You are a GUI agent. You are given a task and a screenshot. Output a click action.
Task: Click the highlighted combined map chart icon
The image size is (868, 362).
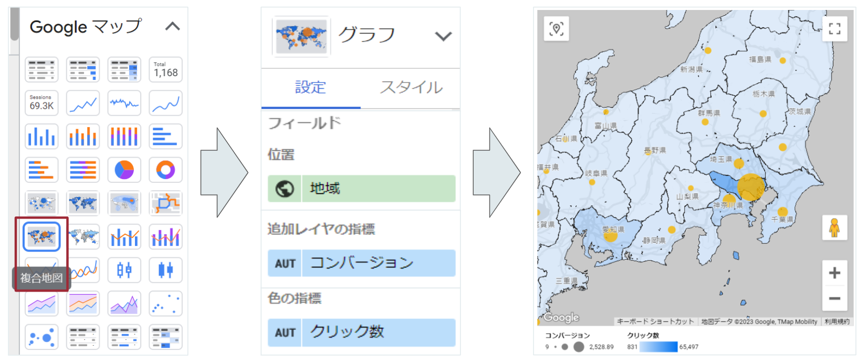coord(41,236)
